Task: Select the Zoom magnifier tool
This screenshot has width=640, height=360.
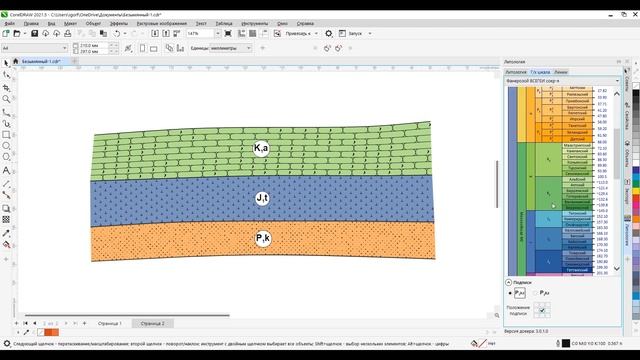Action: click(x=6, y=99)
